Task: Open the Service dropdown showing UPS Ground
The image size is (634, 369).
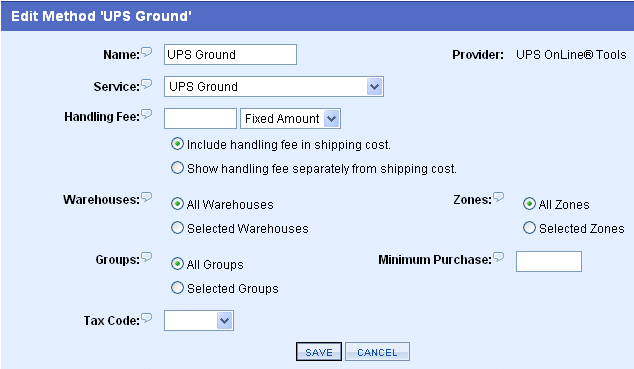Action: [x=274, y=86]
